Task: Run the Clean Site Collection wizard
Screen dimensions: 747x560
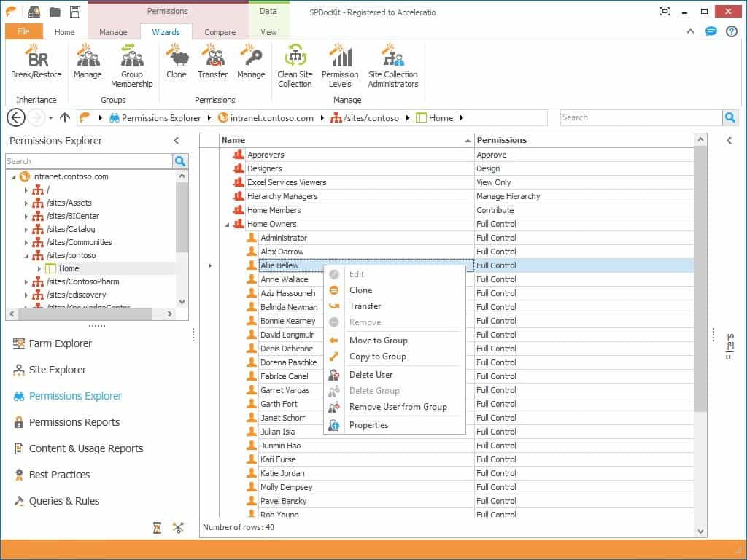Action: (x=295, y=66)
